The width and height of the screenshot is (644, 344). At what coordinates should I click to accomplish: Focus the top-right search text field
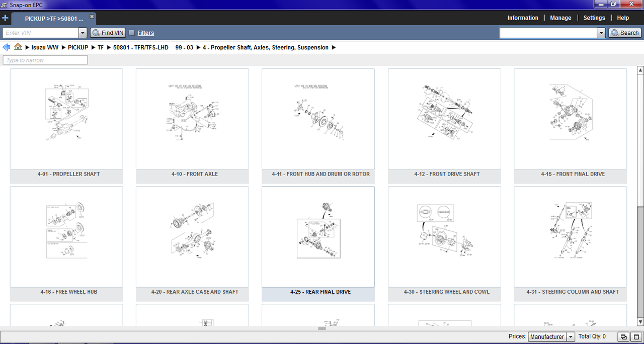tap(548, 33)
